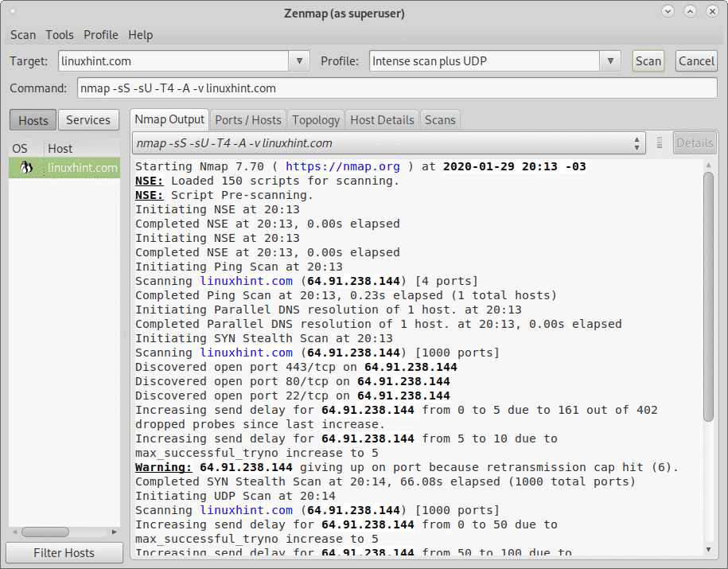Toggle the Services view button
The height and width of the screenshot is (569, 728).
(88, 120)
